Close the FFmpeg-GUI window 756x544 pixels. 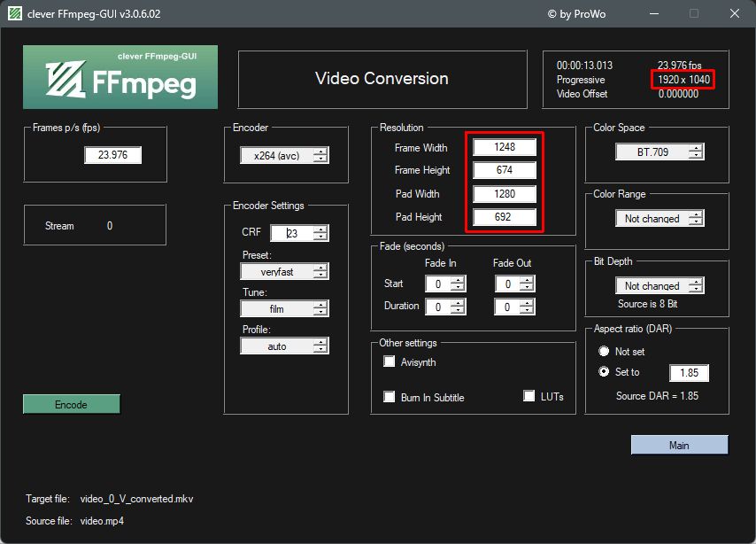tap(734, 13)
